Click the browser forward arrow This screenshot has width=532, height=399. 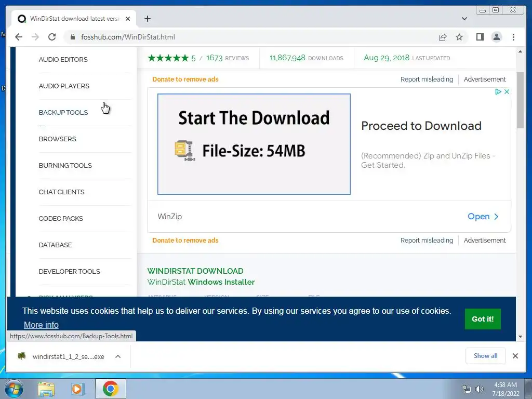pyautogui.click(x=35, y=37)
